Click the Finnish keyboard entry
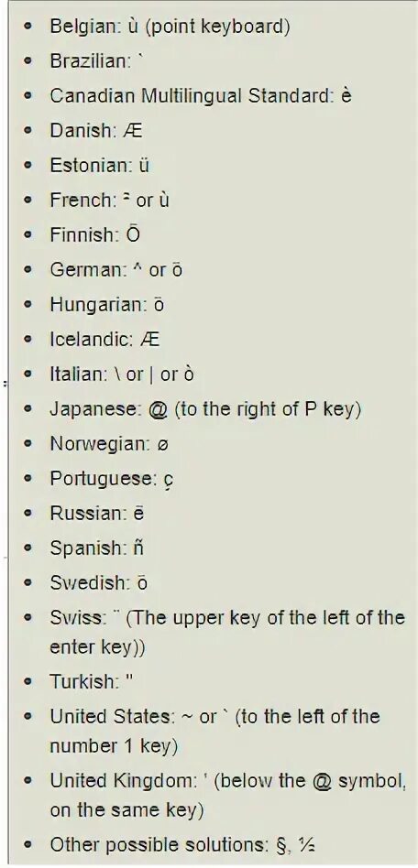Screen dimensions: 418x868 94,234
